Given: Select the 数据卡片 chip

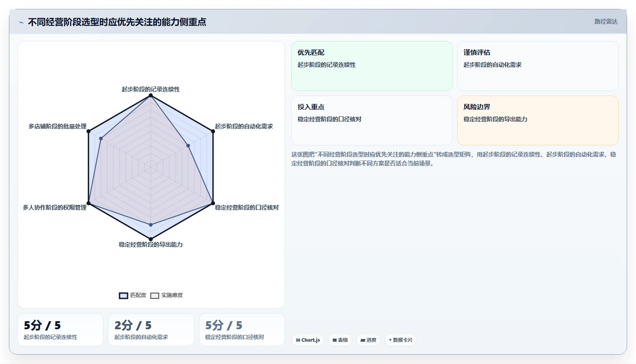Looking at the screenshot, I should pyautogui.click(x=401, y=340).
